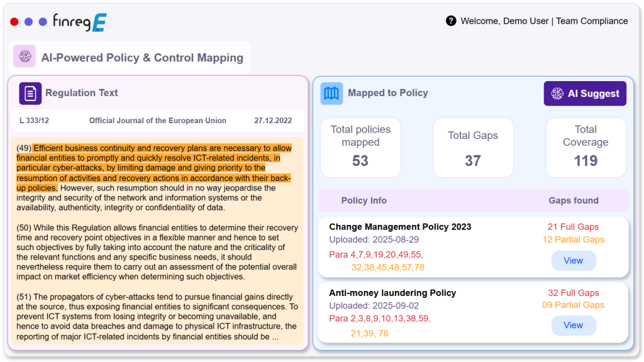
Task: Click Welcome, Demo User text
Action: 504,21
